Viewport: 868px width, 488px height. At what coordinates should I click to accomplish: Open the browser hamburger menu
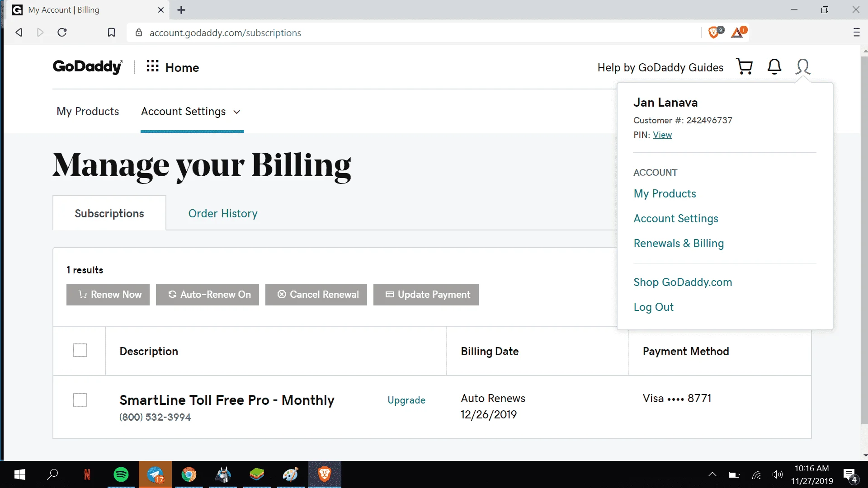tap(856, 33)
